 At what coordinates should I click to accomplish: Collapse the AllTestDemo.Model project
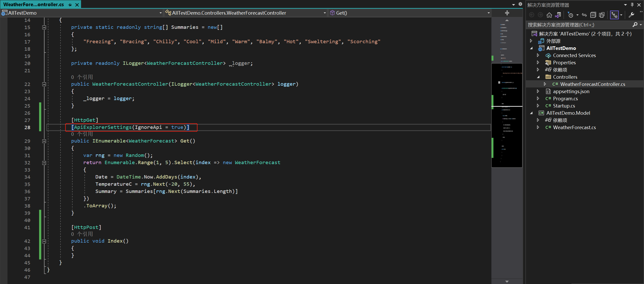(531, 113)
